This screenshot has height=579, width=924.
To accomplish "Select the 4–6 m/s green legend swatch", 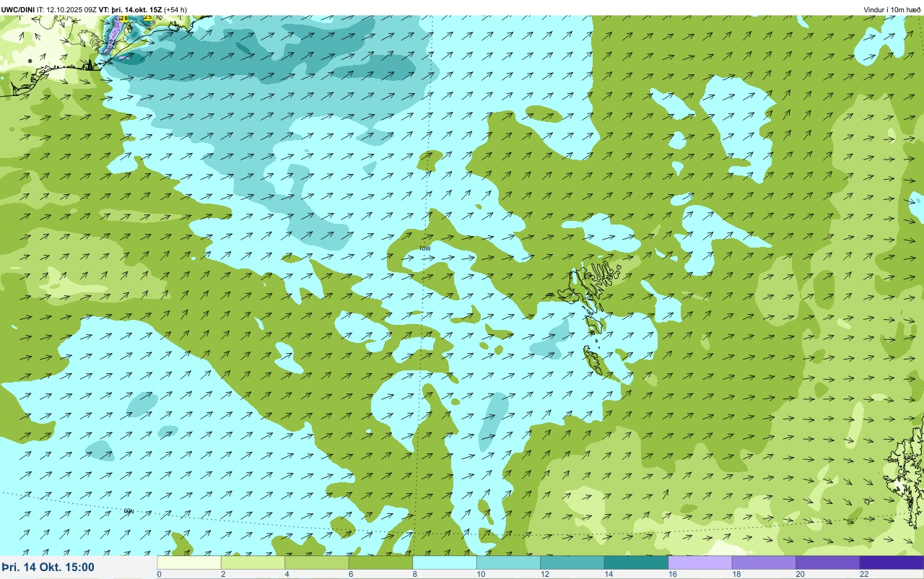I will pyautogui.click(x=317, y=562).
